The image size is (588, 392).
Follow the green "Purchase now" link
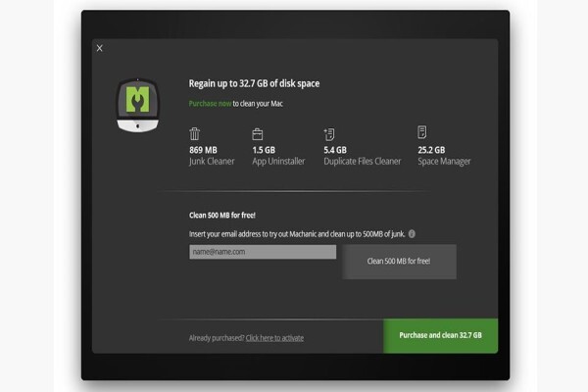click(210, 104)
